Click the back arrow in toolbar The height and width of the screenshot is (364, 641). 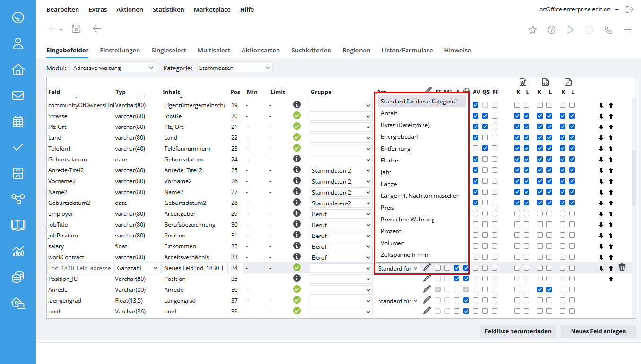[97, 29]
